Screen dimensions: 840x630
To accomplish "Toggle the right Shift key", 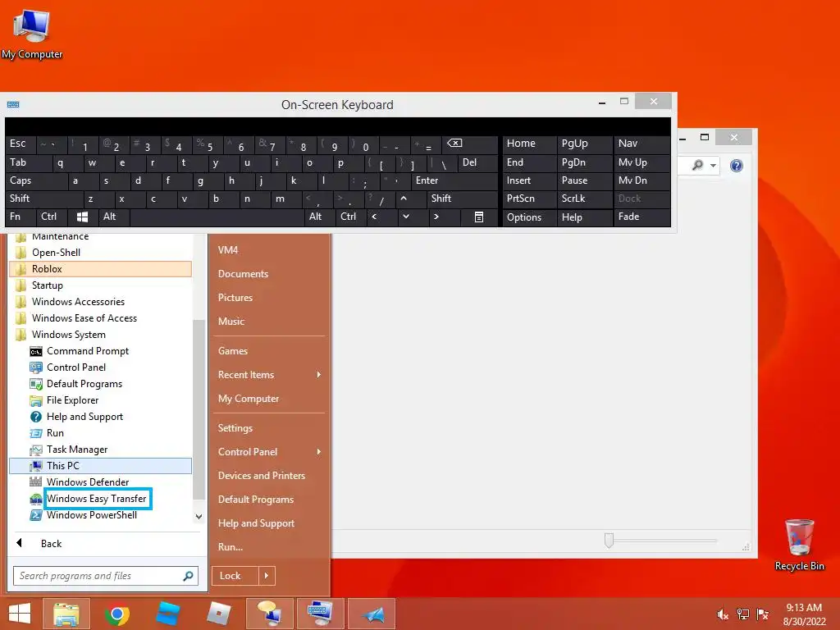I will pyautogui.click(x=463, y=199).
